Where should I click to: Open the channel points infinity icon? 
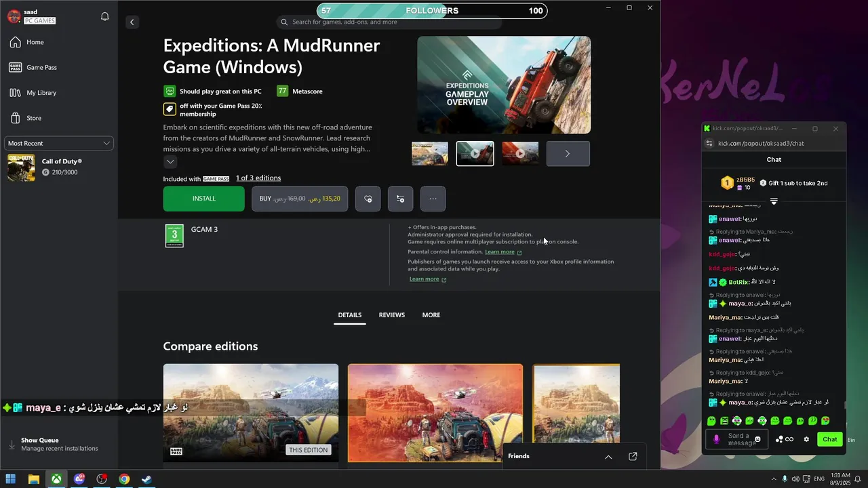coord(785,439)
